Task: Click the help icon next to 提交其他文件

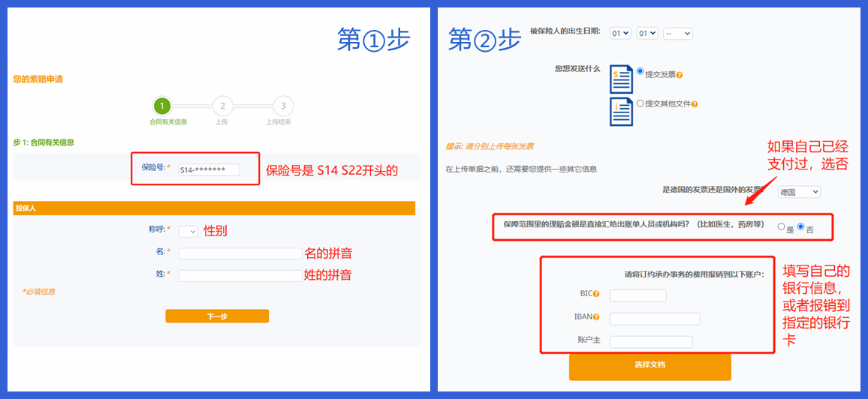Action: pos(695,104)
